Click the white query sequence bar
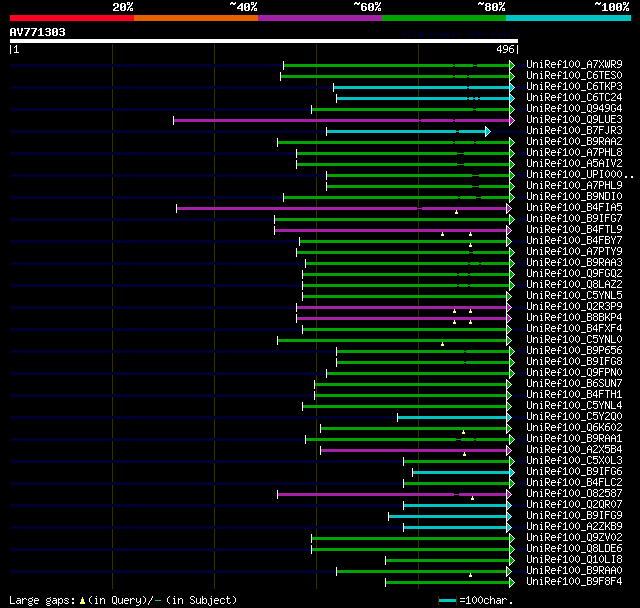Screen dimensions: 640x608 264,41
